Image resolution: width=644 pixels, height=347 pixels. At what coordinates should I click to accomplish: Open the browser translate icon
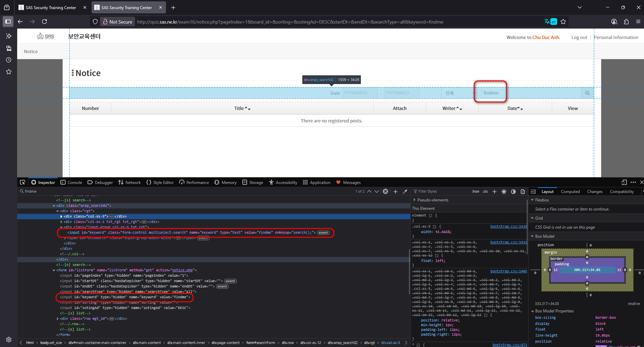[550, 22]
